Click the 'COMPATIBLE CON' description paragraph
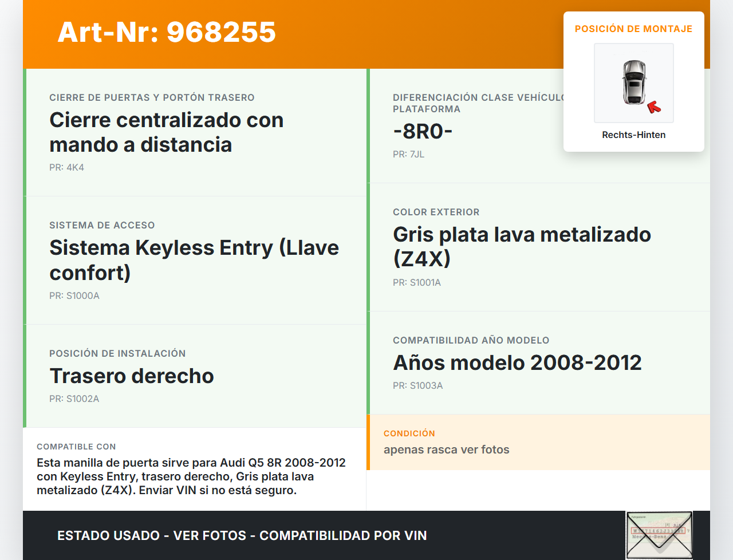Screen dimensions: 733x560 point(191,476)
